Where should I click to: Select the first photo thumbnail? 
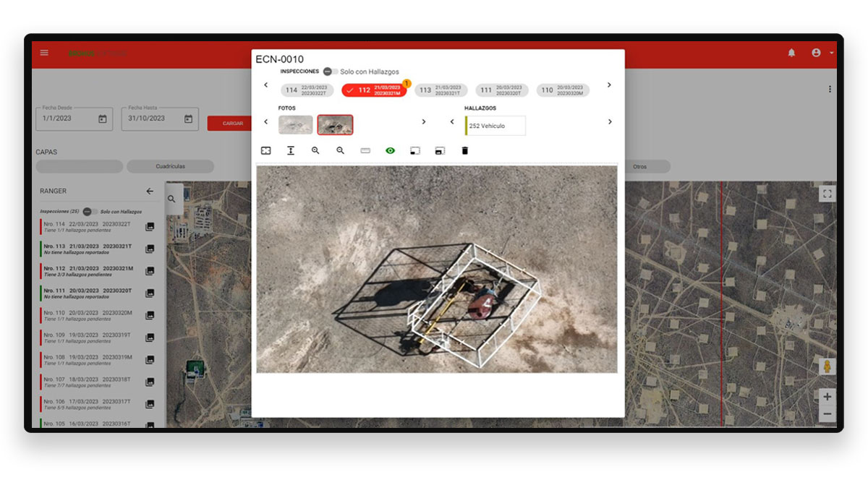tap(295, 125)
